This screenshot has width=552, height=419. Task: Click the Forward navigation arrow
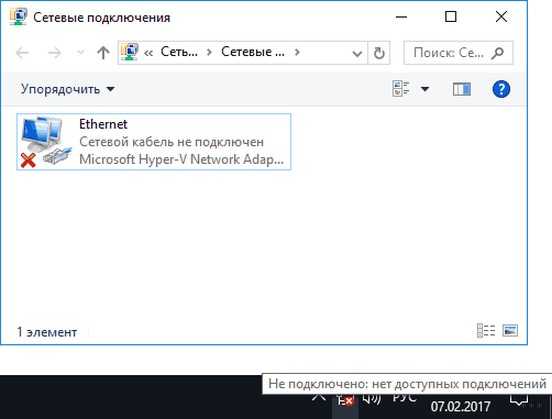54,53
